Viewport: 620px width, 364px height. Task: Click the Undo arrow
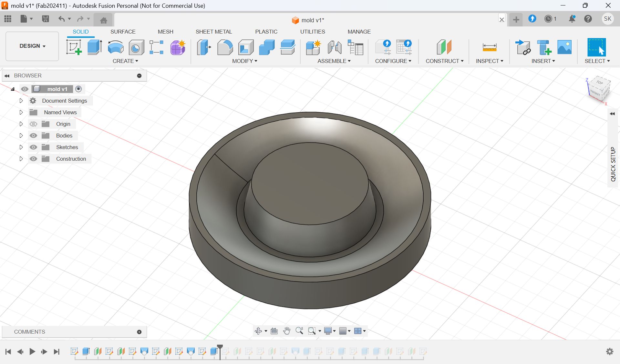(61, 19)
